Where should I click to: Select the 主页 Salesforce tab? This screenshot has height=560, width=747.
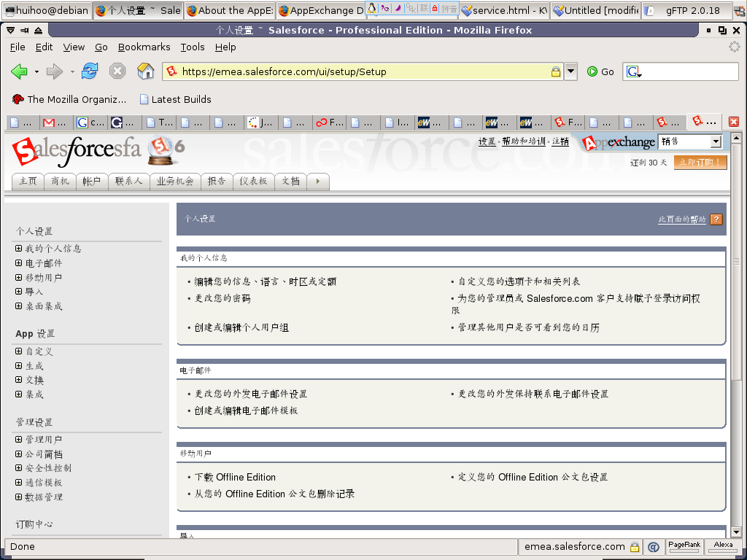coord(28,181)
